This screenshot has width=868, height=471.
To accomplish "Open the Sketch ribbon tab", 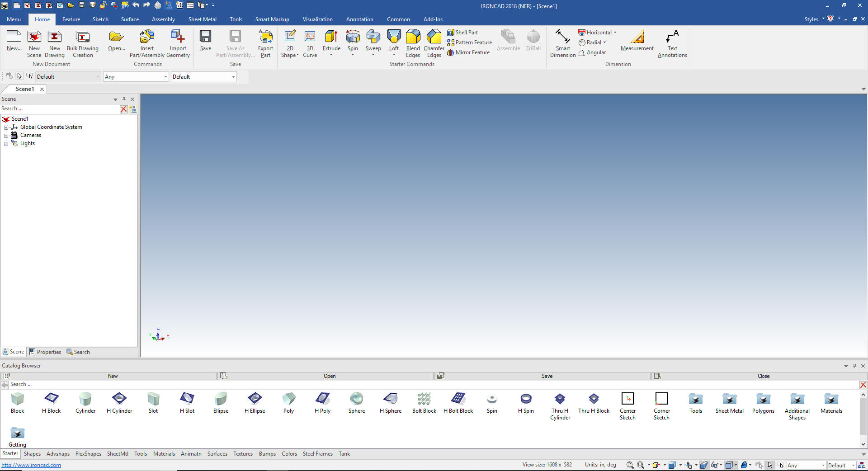I will click(100, 19).
